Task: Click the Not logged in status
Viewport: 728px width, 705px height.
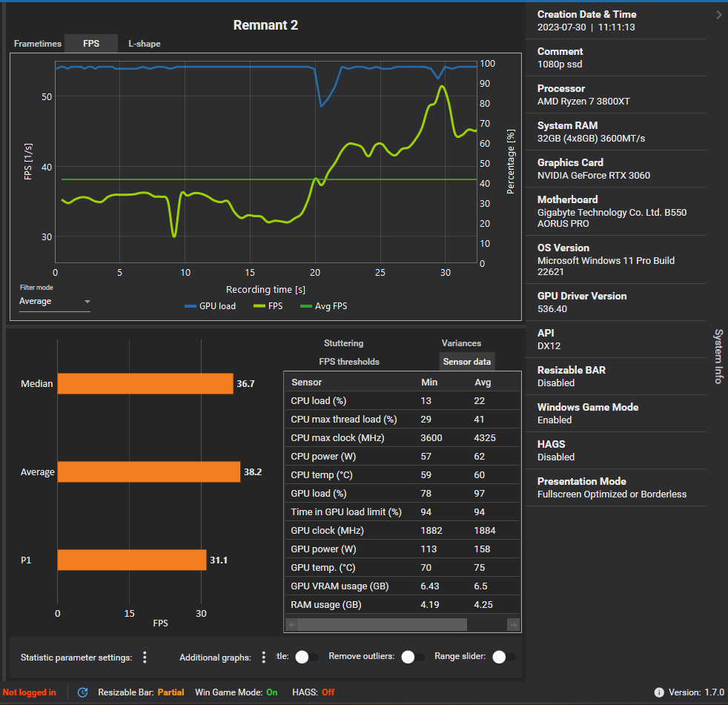Action: pyautogui.click(x=29, y=692)
